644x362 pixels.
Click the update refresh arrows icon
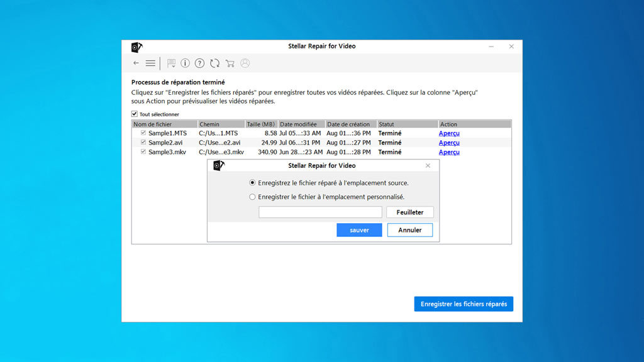tap(215, 63)
